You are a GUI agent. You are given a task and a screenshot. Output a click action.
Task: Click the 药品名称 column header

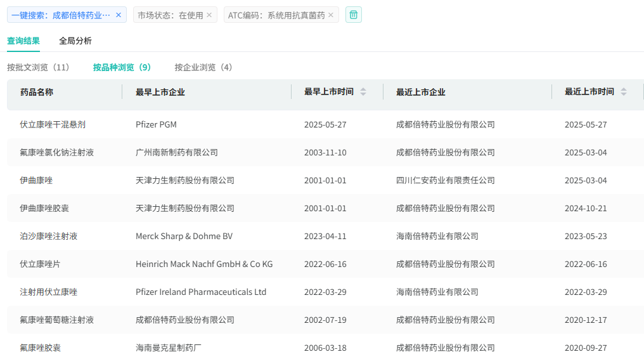[37, 92]
